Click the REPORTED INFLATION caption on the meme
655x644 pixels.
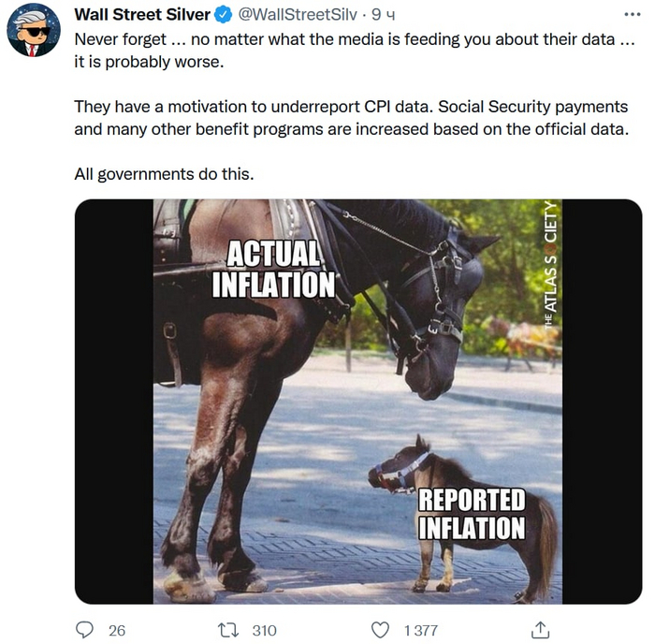(x=471, y=513)
